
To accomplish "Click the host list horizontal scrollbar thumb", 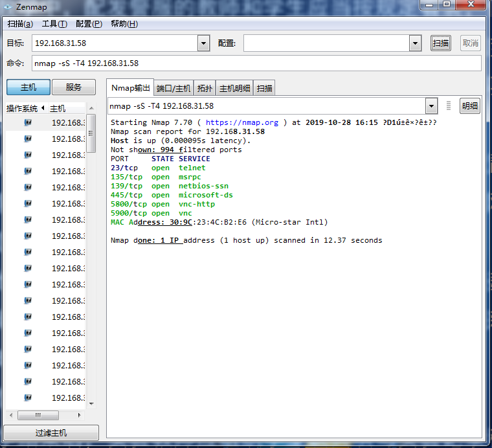I will [38, 415].
